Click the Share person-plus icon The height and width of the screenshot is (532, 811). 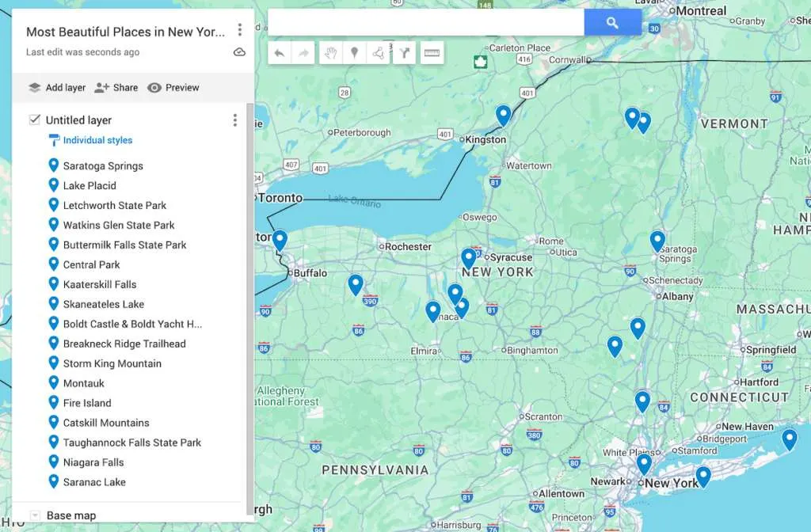101,87
